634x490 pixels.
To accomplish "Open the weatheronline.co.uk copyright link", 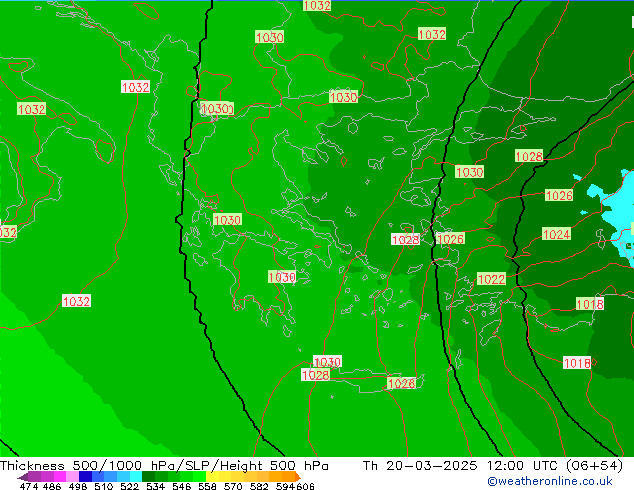I will coord(549,481).
